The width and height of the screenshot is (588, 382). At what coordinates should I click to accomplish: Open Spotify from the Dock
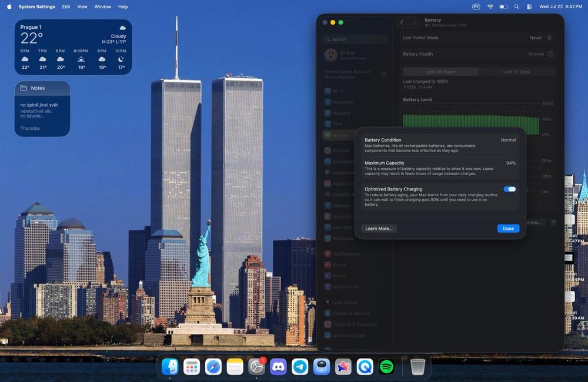click(387, 367)
